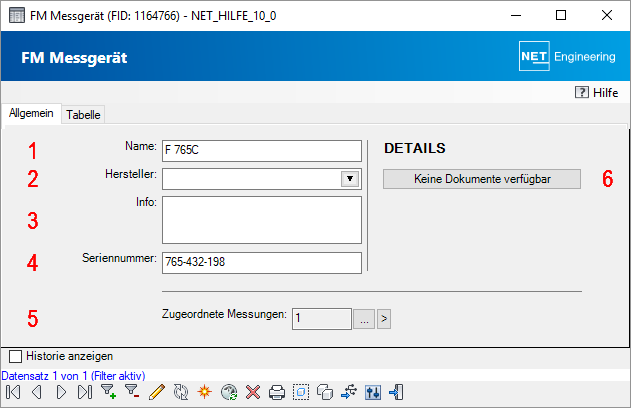This screenshot has height=408, width=631.
Task: Click the refresh arrows icon
Action: click(181, 392)
